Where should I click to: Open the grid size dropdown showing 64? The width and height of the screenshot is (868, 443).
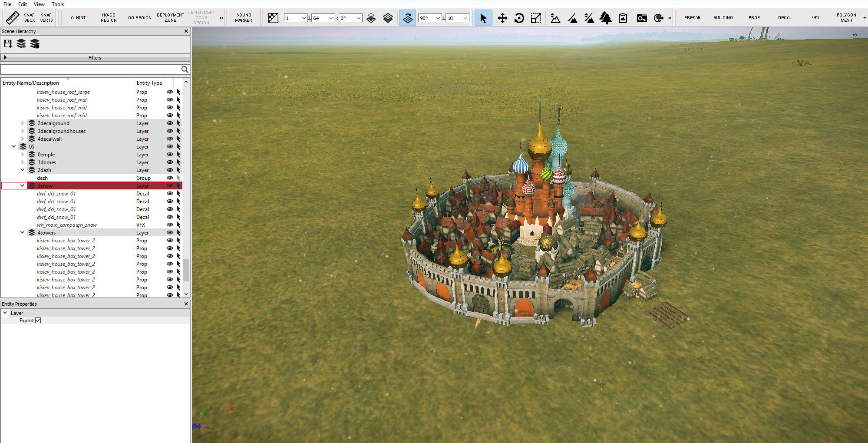[331, 18]
